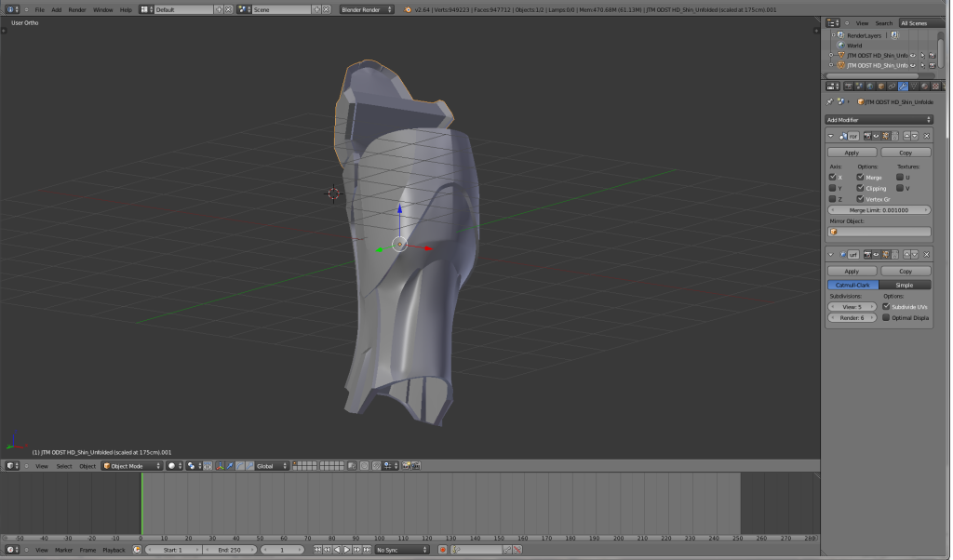Open the Render tab in Properties editor
The width and height of the screenshot is (953, 560).
coord(849,87)
